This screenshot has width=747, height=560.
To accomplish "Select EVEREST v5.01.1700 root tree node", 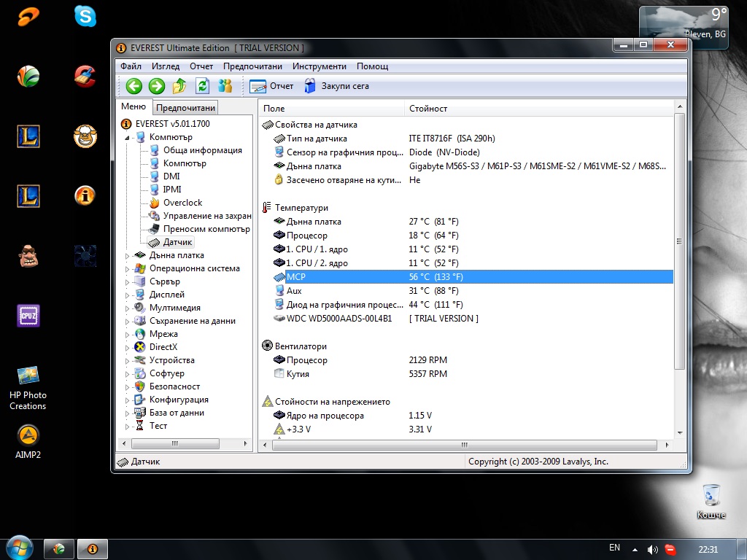I will click(166, 124).
